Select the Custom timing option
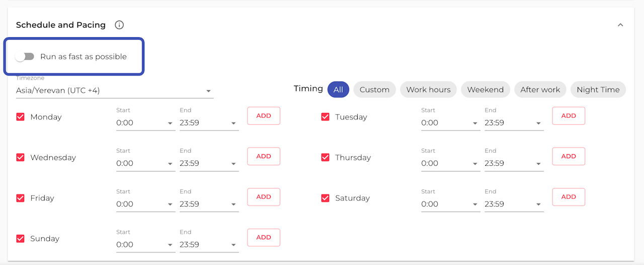 click(x=374, y=90)
